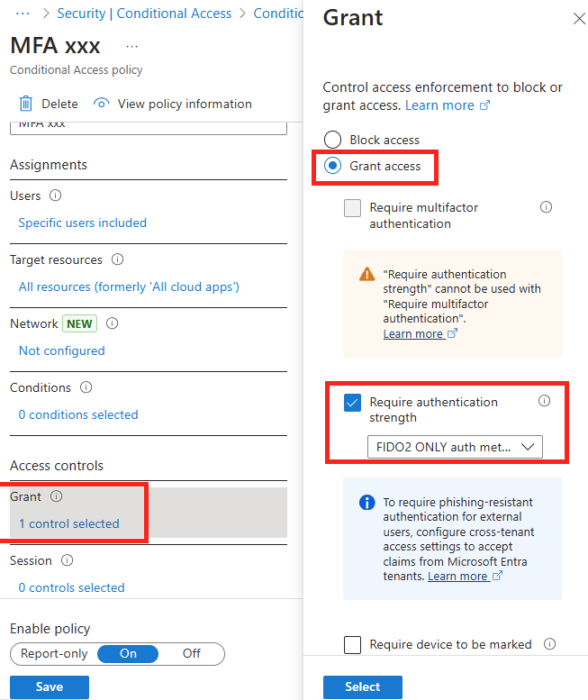Click the Delete trash can icon
Viewport: 588px width, 700px height.
point(26,104)
